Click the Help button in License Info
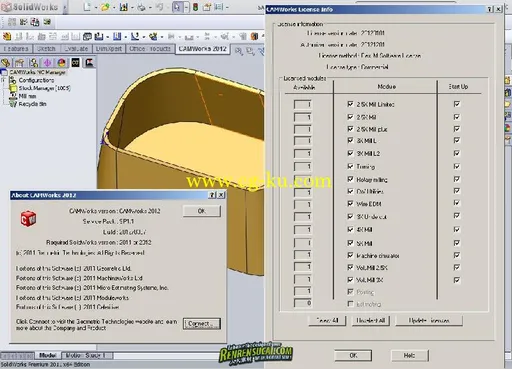This screenshot has height=369, width=512. pyautogui.click(x=410, y=355)
